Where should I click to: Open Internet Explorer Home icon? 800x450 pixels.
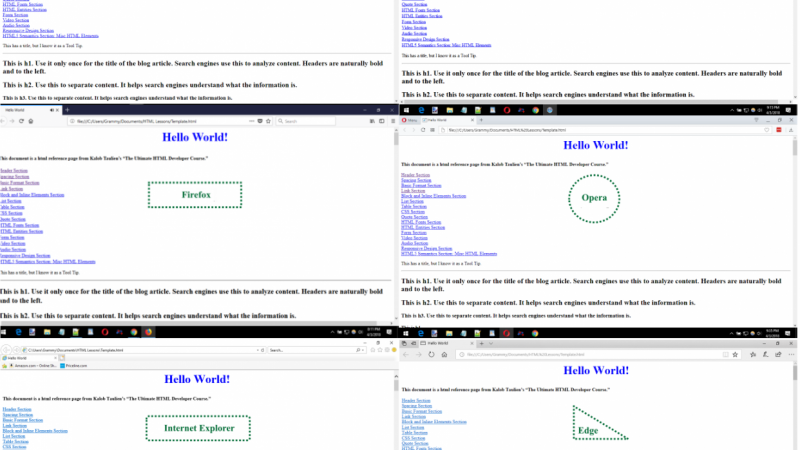(x=373, y=350)
